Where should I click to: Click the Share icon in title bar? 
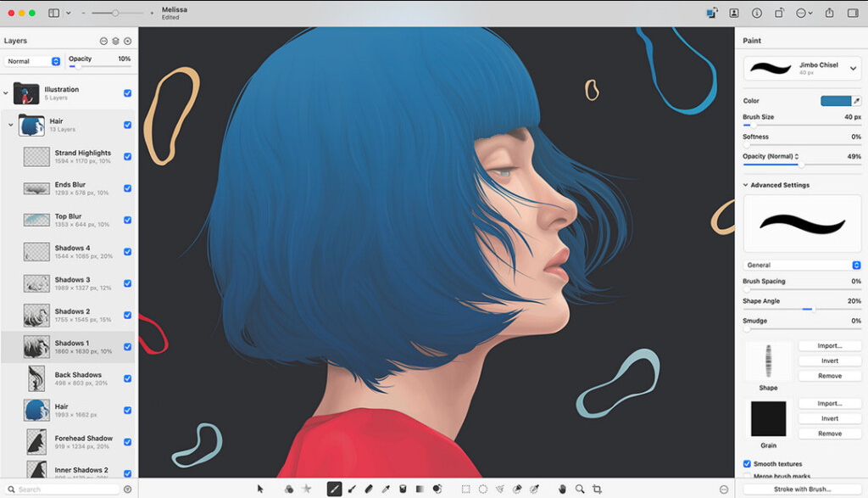point(829,13)
